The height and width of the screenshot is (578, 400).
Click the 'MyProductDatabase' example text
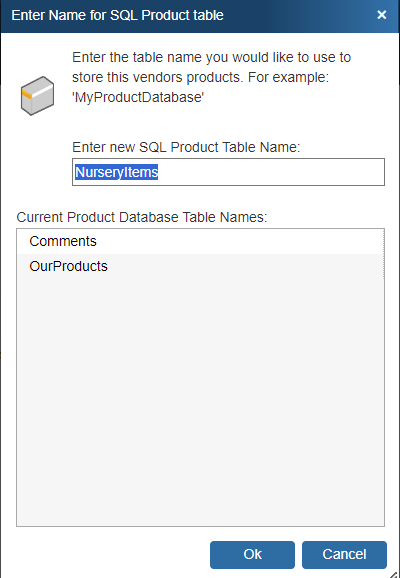tap(138, 97)
